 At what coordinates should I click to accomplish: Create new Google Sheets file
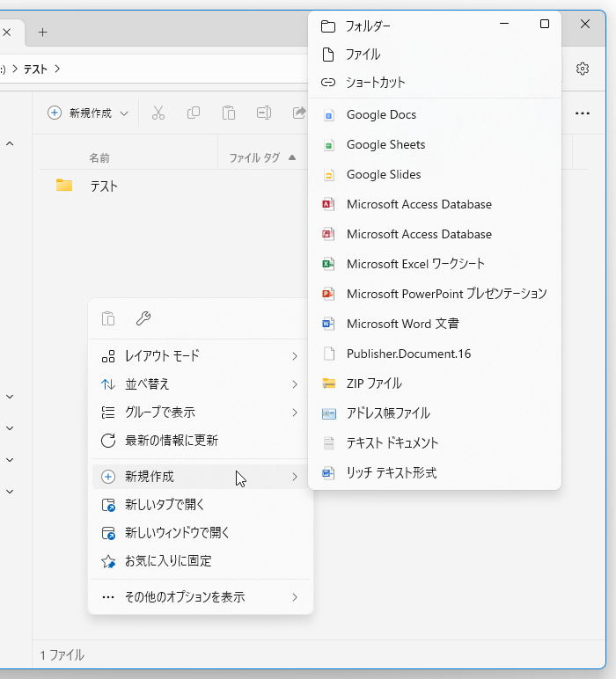click(x=435, y=144)
